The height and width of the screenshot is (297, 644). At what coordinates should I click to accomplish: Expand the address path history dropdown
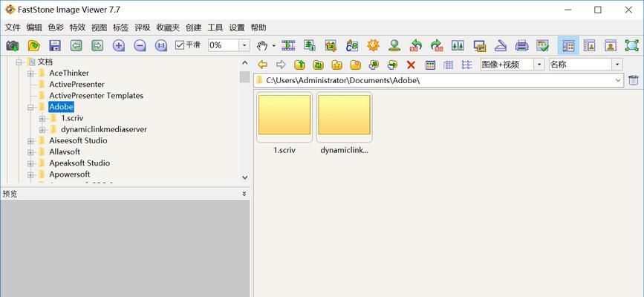[x=619, y=80]
